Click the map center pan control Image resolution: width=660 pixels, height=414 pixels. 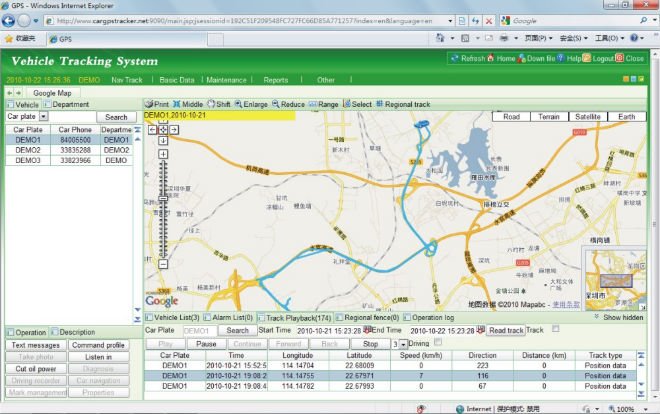click(x=163, y=130)
